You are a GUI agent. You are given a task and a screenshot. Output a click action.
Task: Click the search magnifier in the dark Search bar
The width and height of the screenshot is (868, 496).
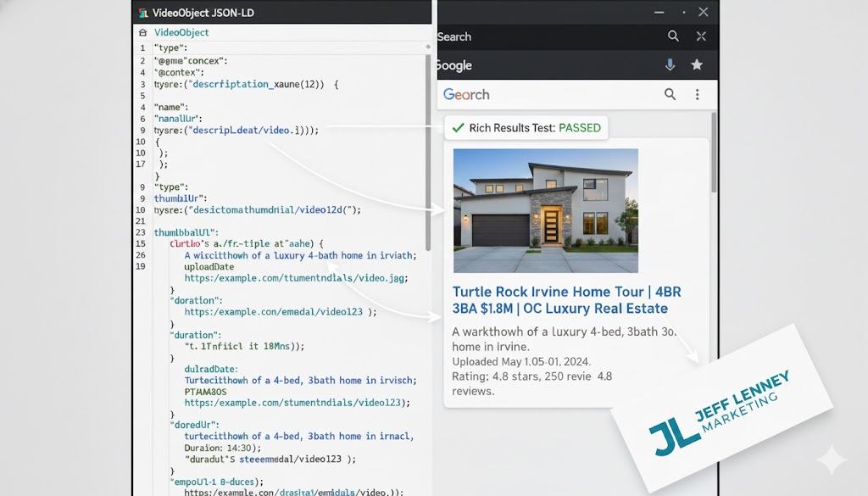(x=674, y=36)
